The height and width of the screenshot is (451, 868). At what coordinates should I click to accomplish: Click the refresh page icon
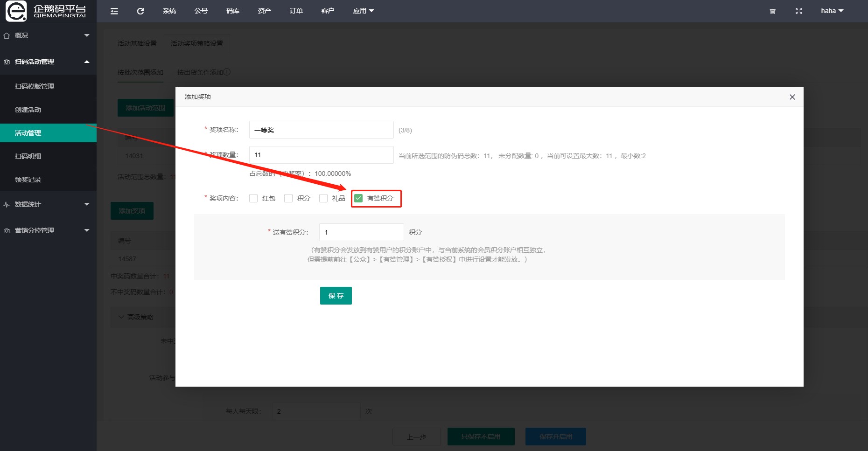[140, 11]
